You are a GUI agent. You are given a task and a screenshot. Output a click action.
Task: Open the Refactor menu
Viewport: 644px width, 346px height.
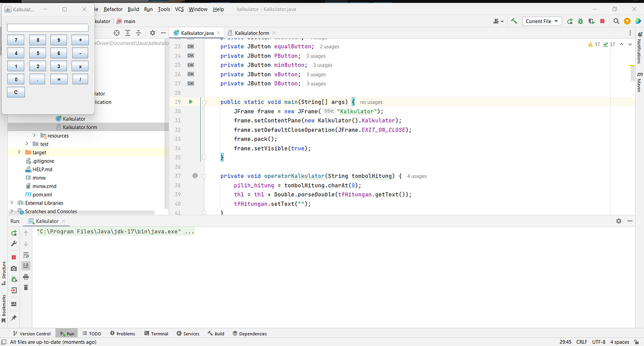click(x=113, y=9)
